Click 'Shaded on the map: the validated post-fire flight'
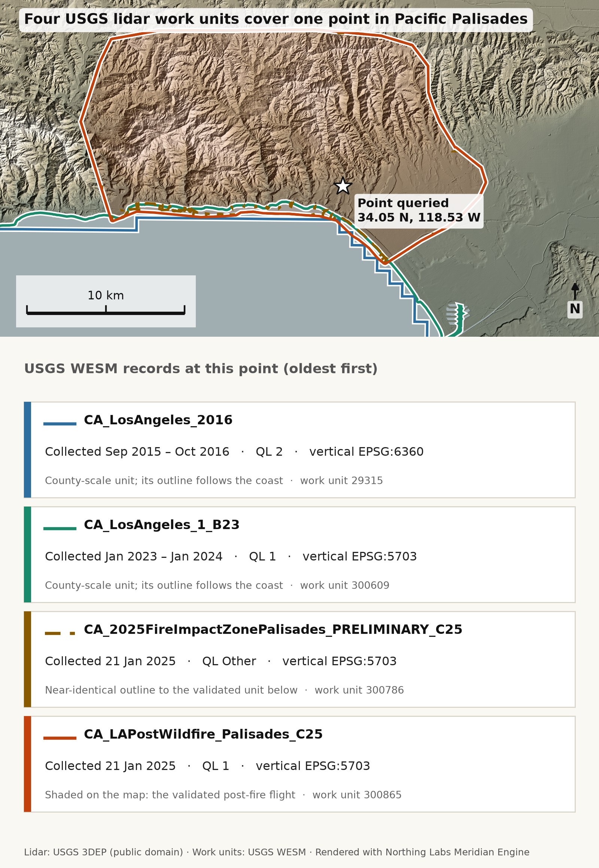Screen dimensions: 599x868 pyautogui.click(x=170, y=794)
